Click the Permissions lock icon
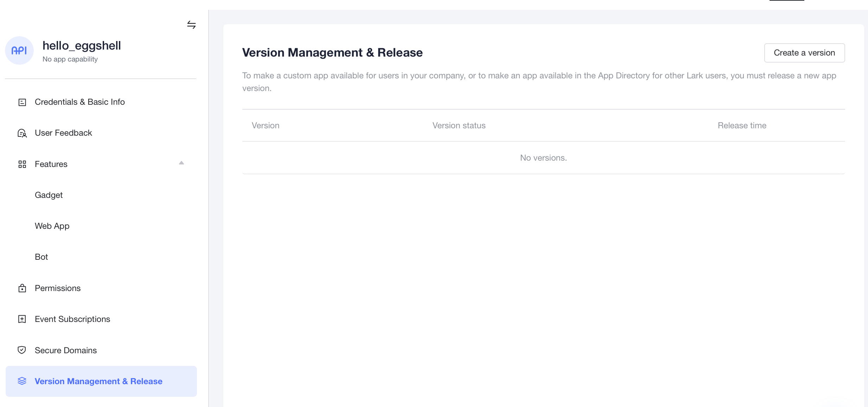The width and height of the screenshot is (868, 407). 22,288
